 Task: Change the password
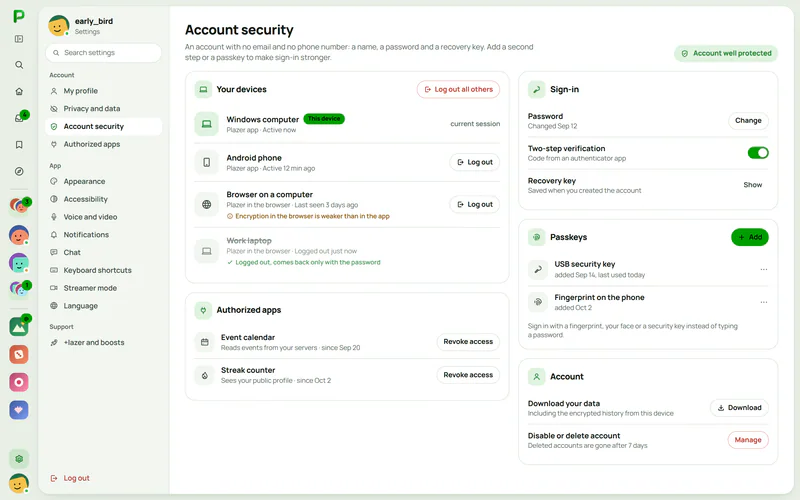748,121
